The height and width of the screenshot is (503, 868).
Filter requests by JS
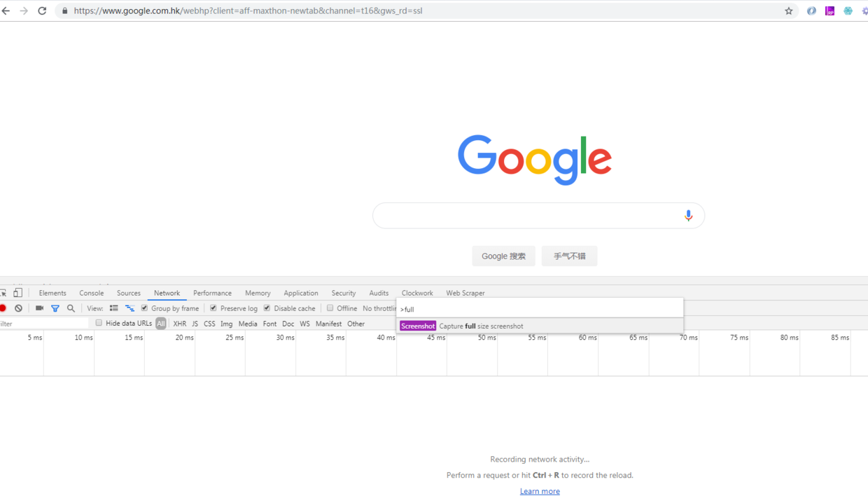click(x=195, y=324)
